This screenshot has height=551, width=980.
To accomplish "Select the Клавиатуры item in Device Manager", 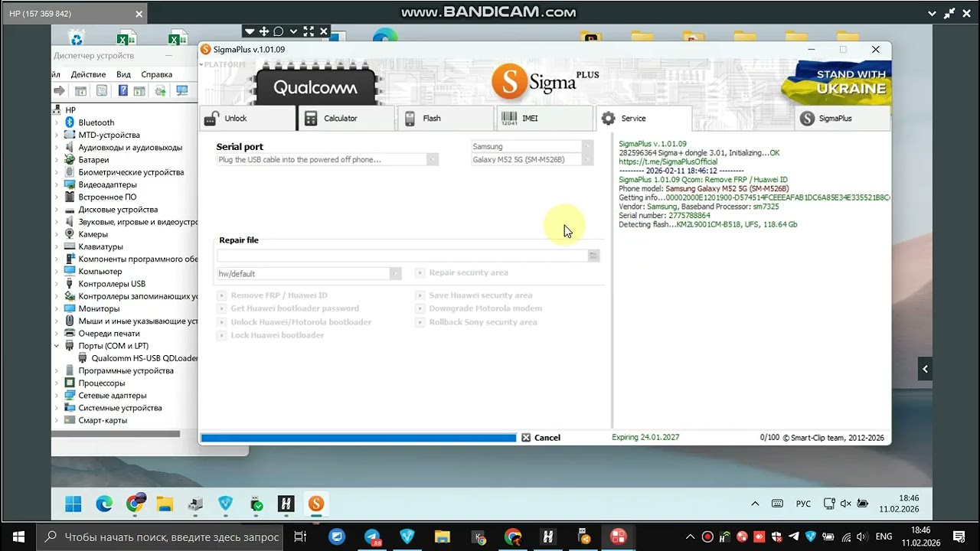I will (x=100, y=246).
